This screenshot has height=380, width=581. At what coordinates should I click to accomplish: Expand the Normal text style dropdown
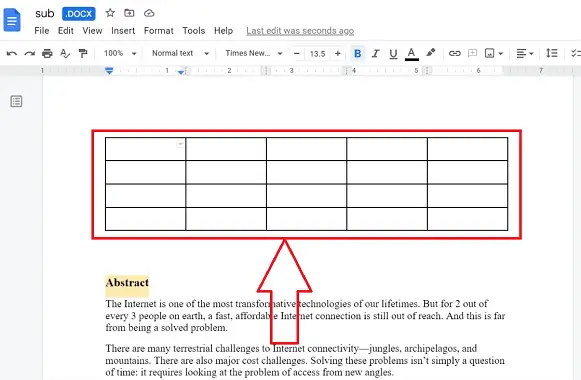click(x=180, y=53)
